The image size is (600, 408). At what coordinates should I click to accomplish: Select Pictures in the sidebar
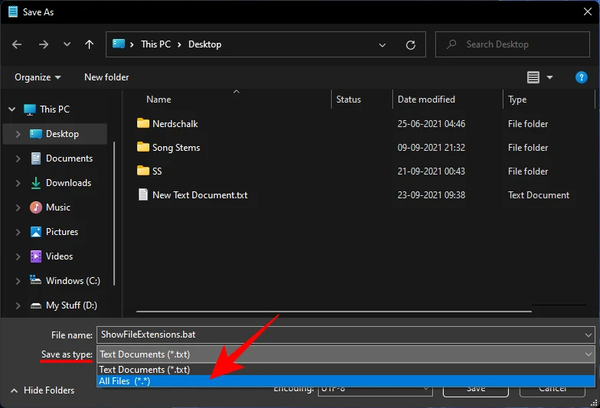click(x=62, y=232)
